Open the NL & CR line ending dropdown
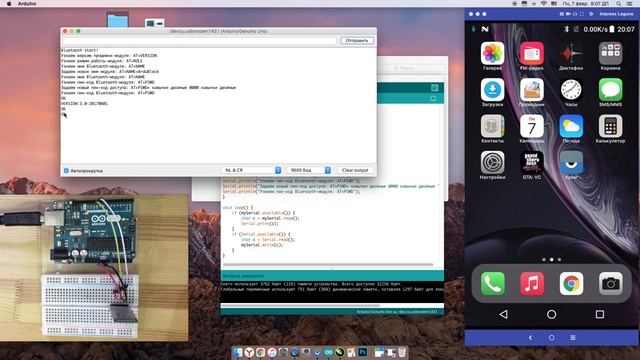 252,170
